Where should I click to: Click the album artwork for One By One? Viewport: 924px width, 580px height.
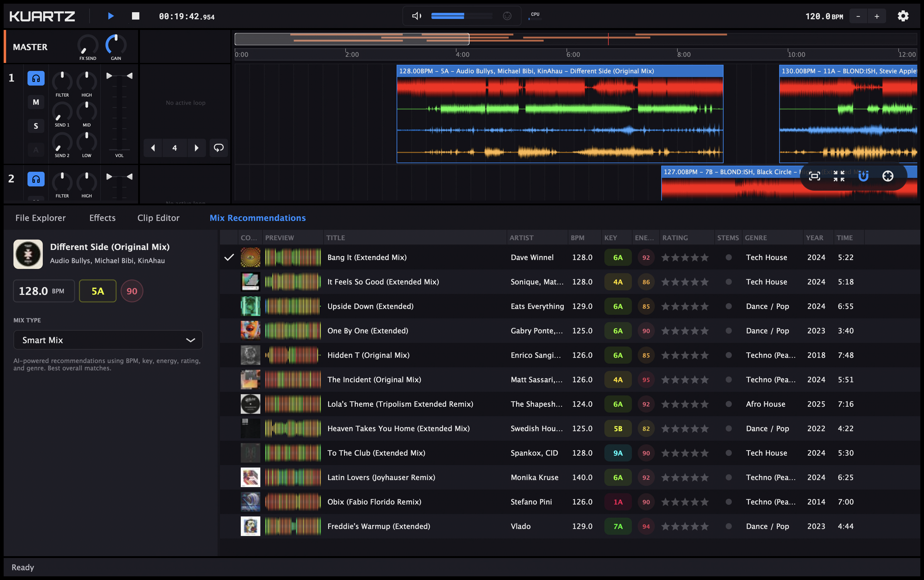coord(250,330)
